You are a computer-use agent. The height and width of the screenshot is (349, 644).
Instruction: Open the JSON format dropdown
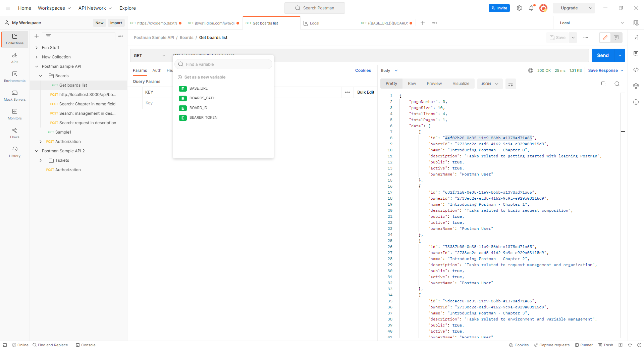pyautogui.click(x=490, y=84)
